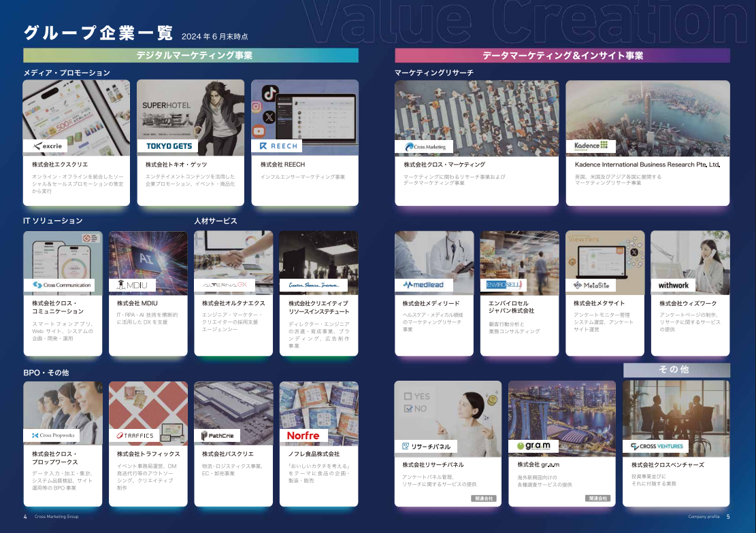Image resolution: width=756 pixels, height=533 pixels.
Task: Click the PathCrie logo
Action: coord(218,435)
